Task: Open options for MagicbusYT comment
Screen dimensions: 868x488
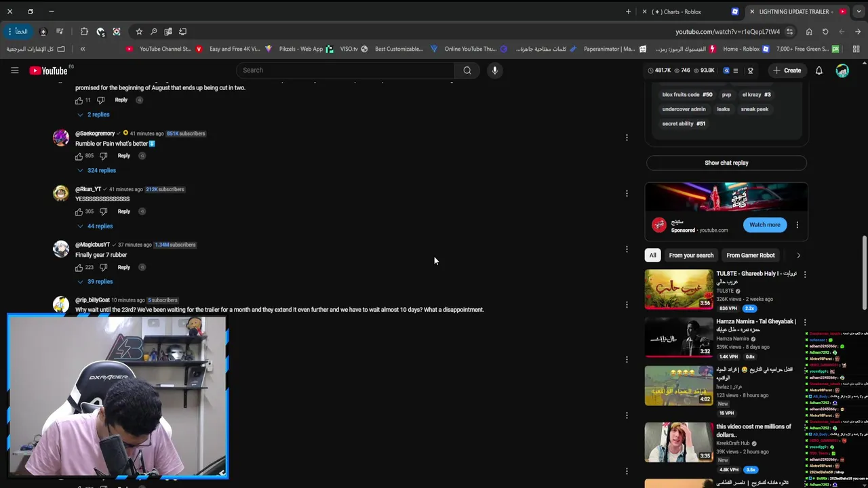Action: [627, 249]
